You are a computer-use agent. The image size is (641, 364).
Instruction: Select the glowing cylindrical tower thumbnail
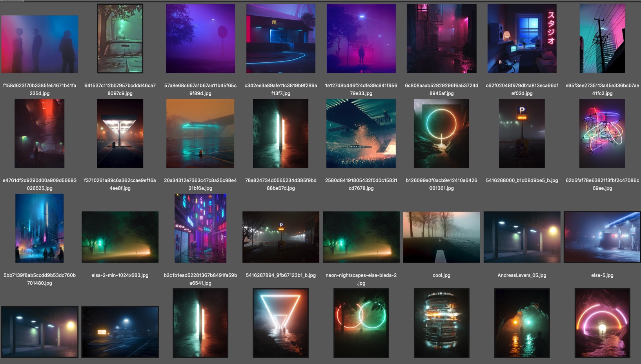pyautogui.click(x=441, y=323)
